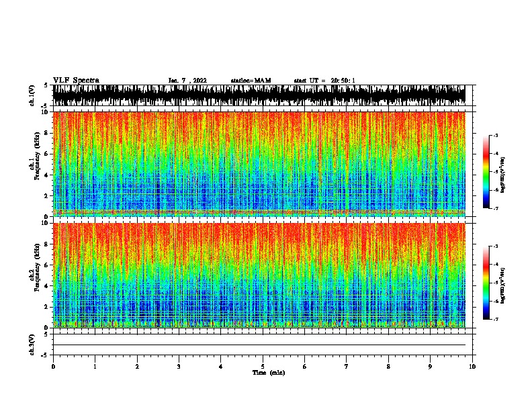Click the "9" tick on the time axis
The width and height of the screenshot is (532, 411).
coord(430,367)
